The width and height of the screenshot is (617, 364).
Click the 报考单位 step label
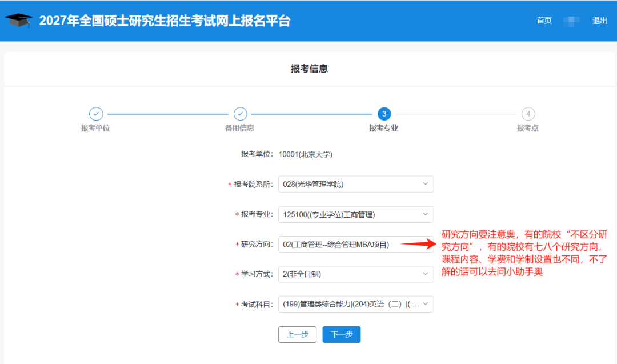click(95, 128)
